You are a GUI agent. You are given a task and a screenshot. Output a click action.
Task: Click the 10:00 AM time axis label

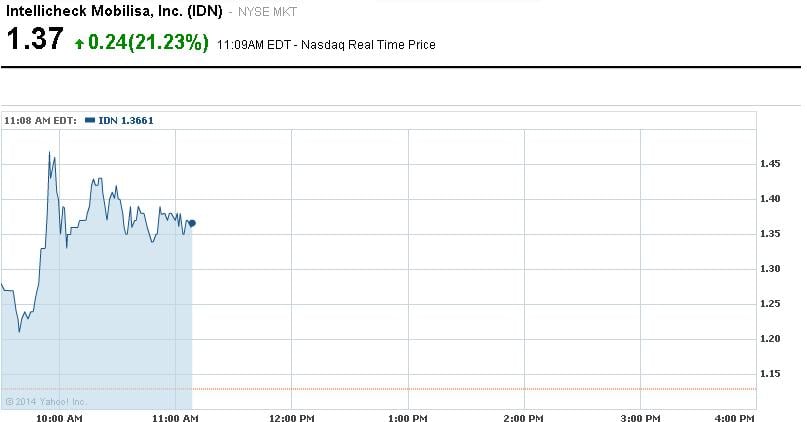click(x=59, y=415)
